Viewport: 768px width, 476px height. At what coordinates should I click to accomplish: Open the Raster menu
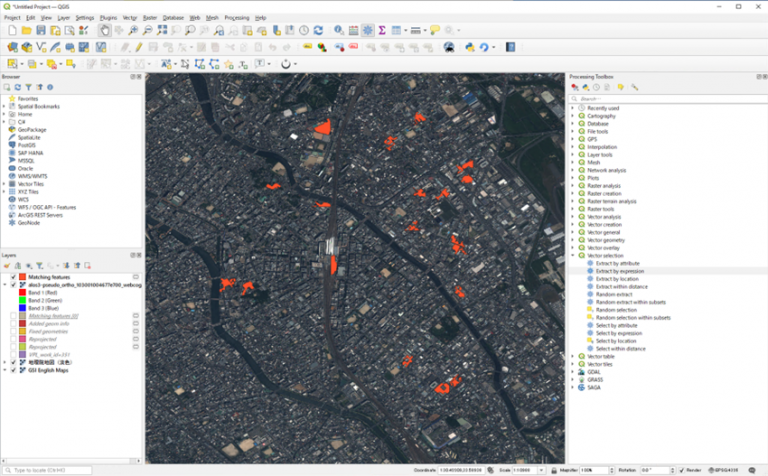click(150, 18)
